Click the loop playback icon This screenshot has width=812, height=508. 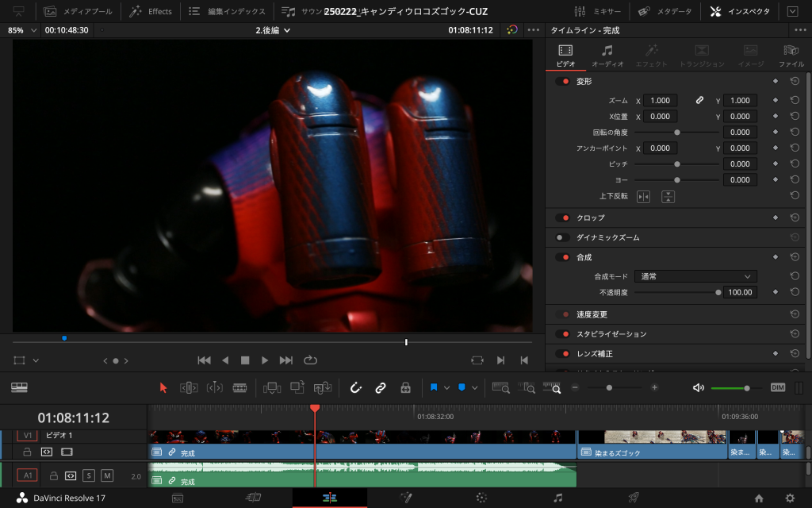311,360
